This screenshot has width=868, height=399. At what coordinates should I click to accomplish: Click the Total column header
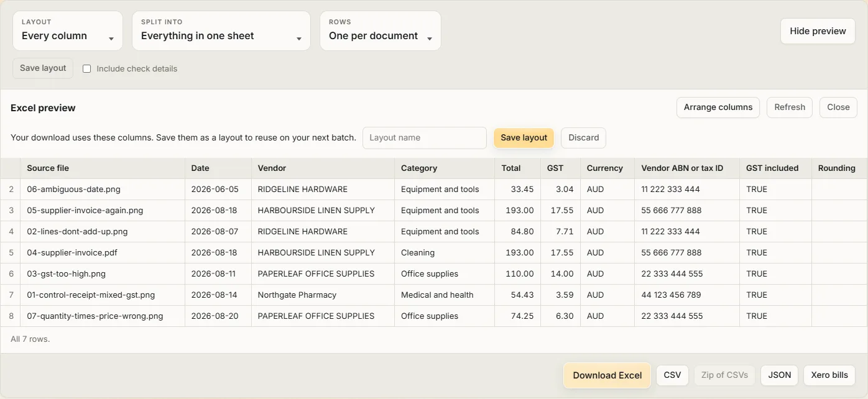[x=517, y=168]
